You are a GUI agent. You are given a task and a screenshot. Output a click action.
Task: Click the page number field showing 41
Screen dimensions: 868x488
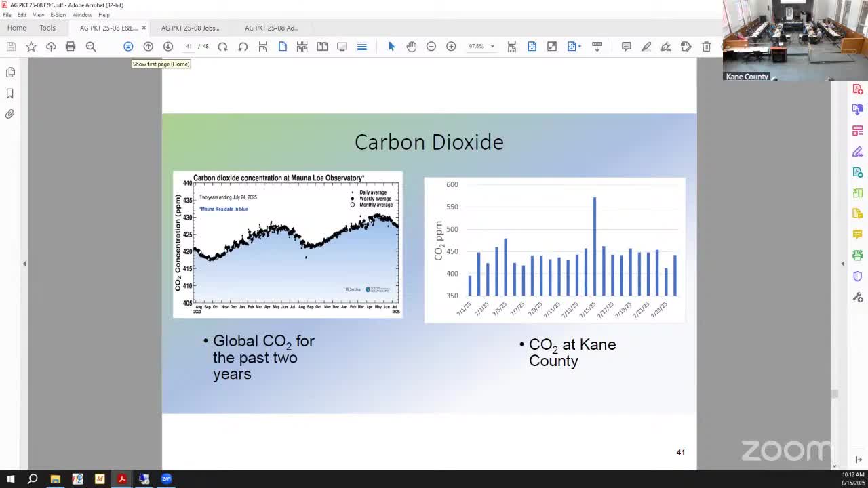coord(189,46)
